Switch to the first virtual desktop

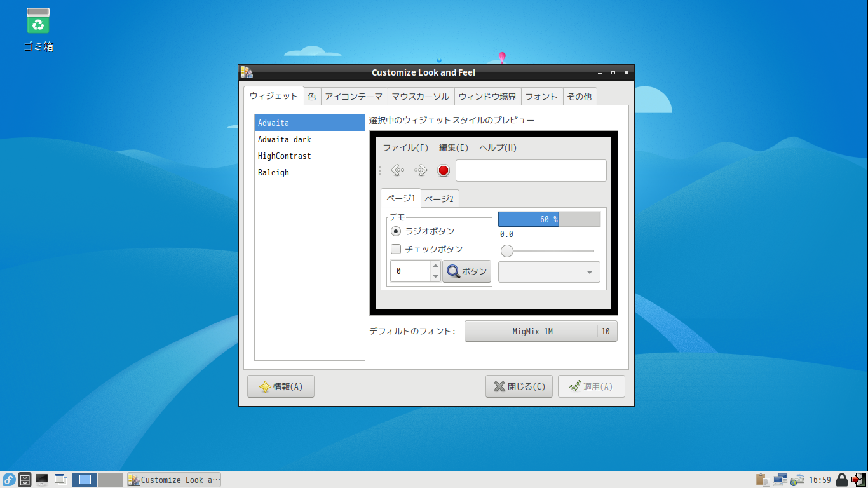pyautogui.click(x=85, y=480)
